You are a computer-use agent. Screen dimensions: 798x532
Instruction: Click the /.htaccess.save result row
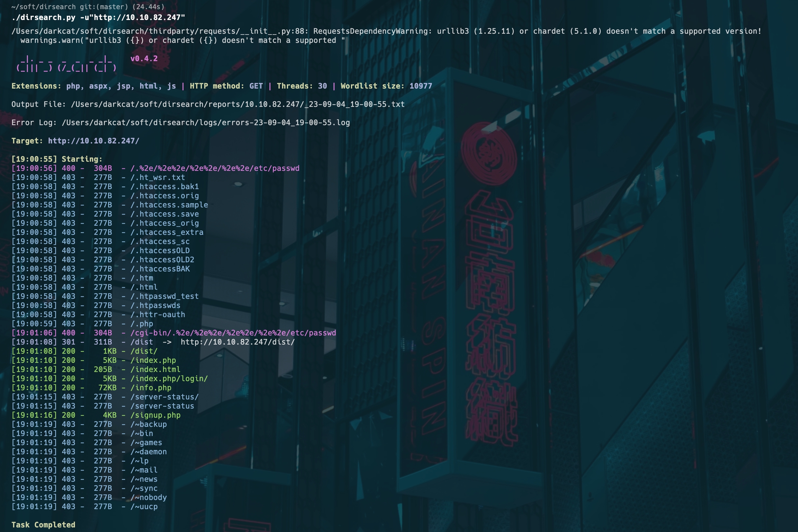(105, 214)
